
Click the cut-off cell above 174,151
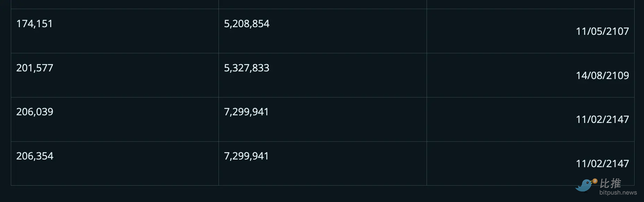click(115, 4)
